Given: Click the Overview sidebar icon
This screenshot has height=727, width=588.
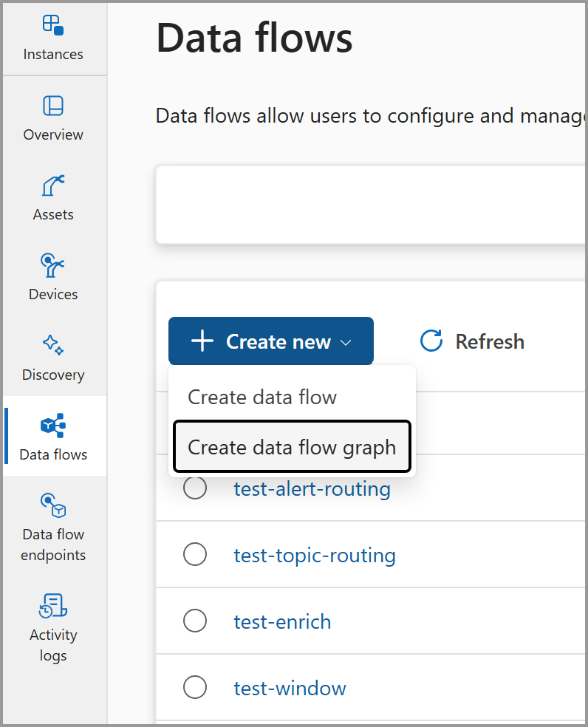Looking at the screenshot, I should (x=53, y=106).
